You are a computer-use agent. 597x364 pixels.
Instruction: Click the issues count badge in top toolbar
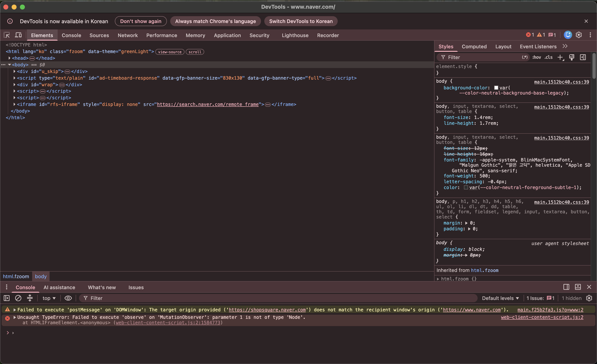click(x=552, y=35)
